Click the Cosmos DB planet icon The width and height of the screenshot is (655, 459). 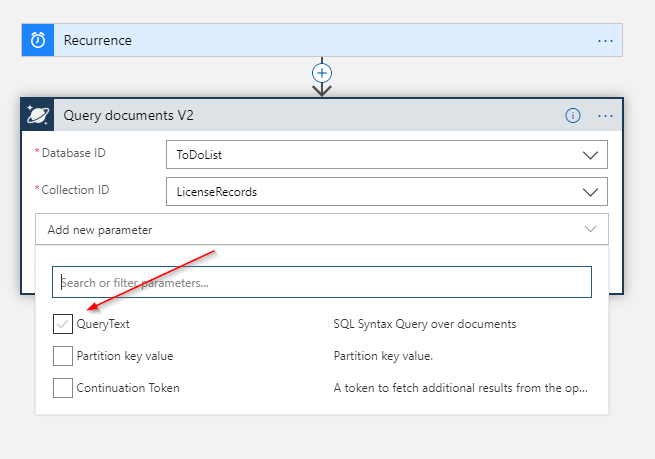[x=38, y=115]
